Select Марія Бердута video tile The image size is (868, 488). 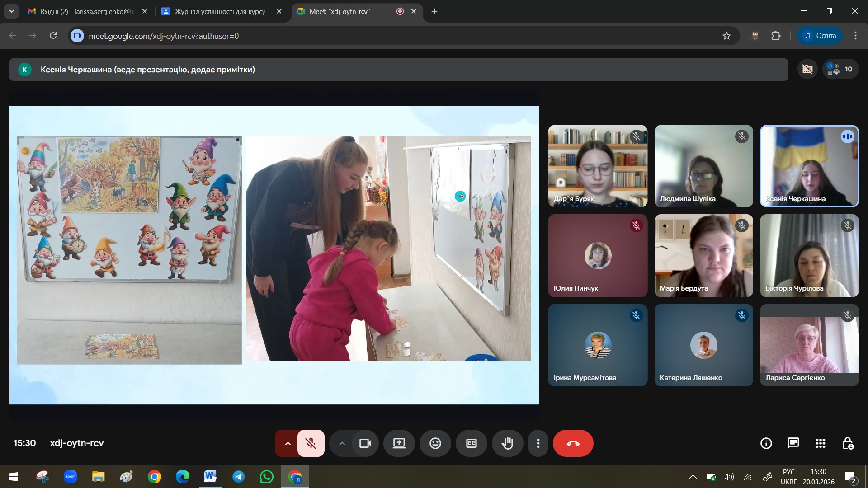[703, 256]
